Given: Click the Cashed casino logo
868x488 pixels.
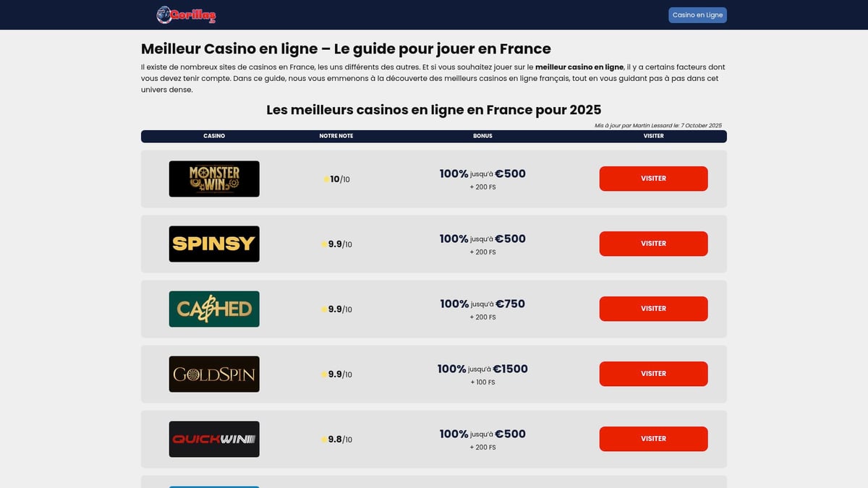Looking at the screenshot, I should (213, 309).
